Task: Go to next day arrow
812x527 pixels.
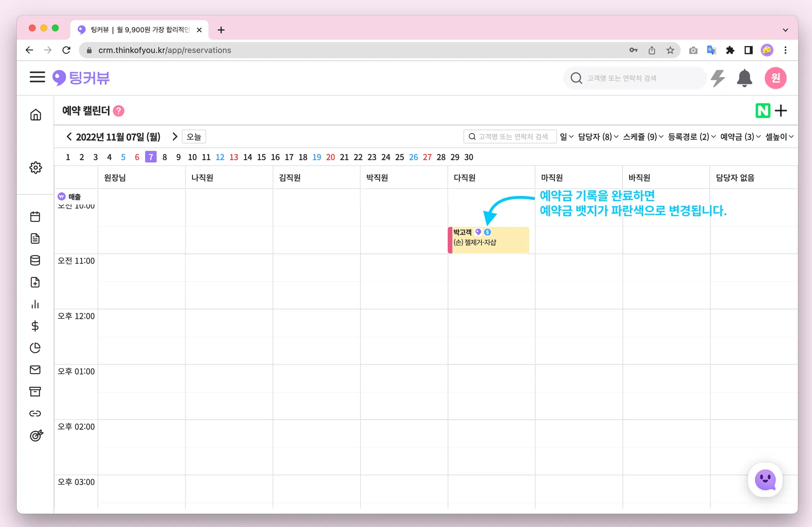Action: pos(175,137)
